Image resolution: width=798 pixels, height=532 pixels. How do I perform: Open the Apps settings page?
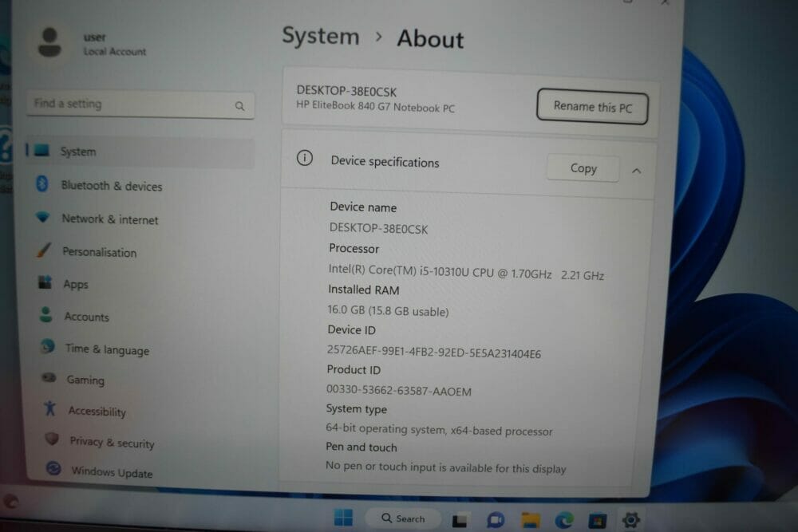[76, 284]
